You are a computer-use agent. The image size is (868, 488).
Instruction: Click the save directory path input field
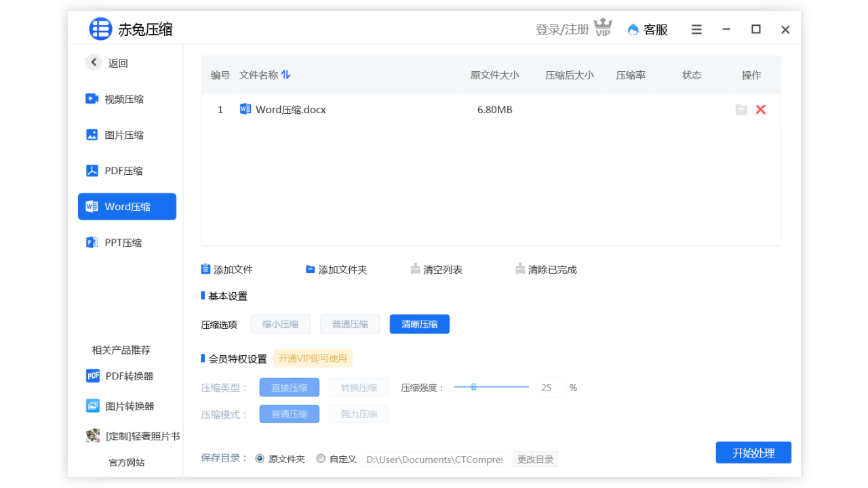pyautogui.click(x=434, y=459)
